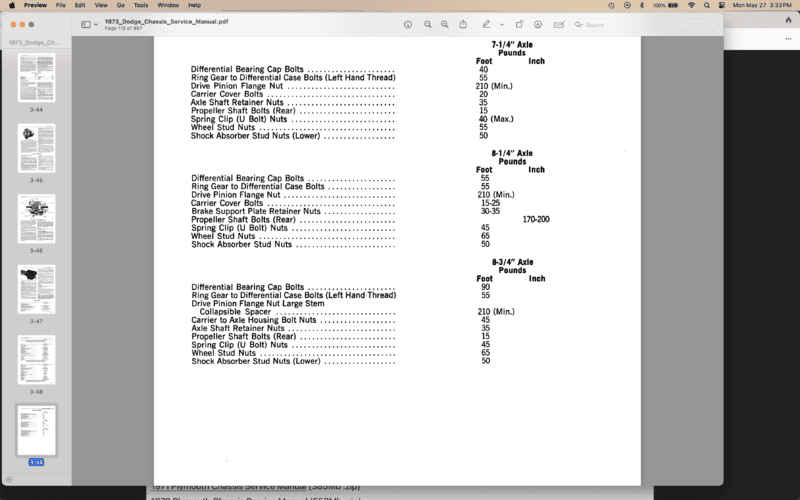Zoom out of the PDF page
The height and width of the screenshot is (500, 800).
point(428,24)
